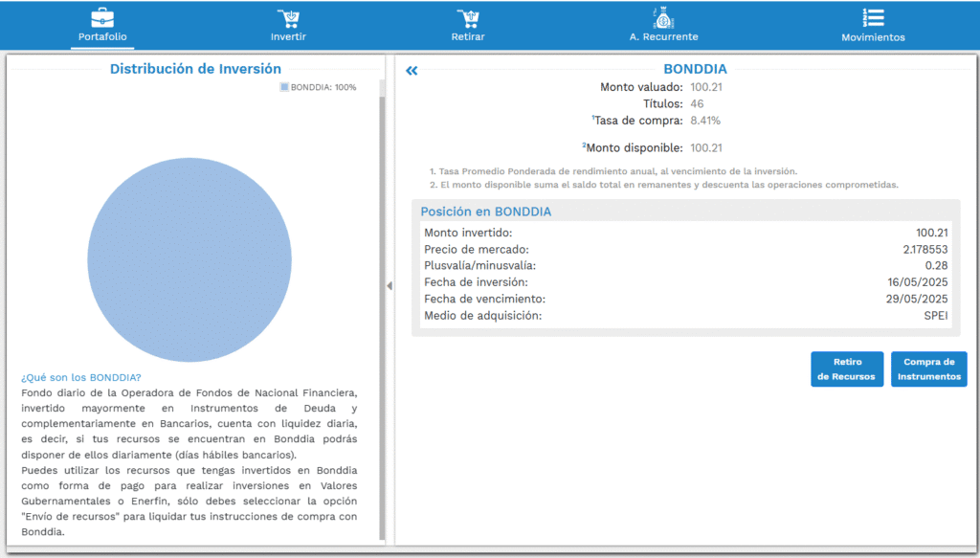Image resolution: width=980 pixels, height=558 pixels.
Task: Switch to the Portafolio tab label
Action: click(102, 37)
